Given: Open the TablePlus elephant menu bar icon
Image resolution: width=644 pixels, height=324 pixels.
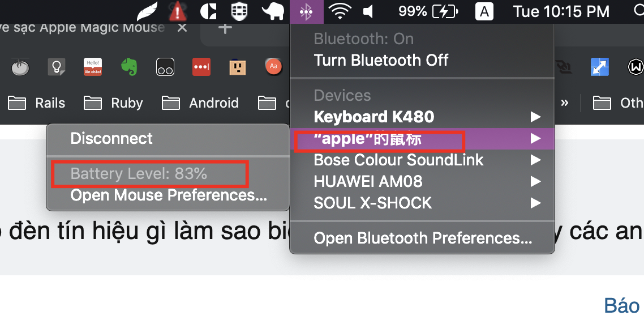Looking at the screenshot, I should click(x=273, y=11).
